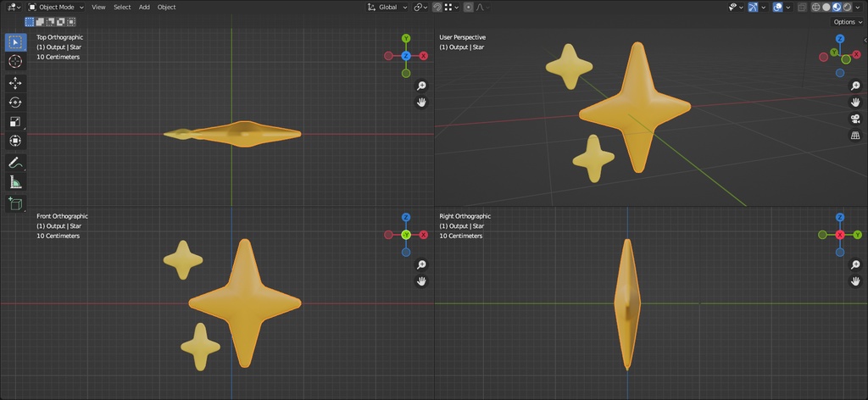The width and height of the screenshot is (868, 400).
Task: Switch to Rendered viewport shading
Action: pos(847,7)
